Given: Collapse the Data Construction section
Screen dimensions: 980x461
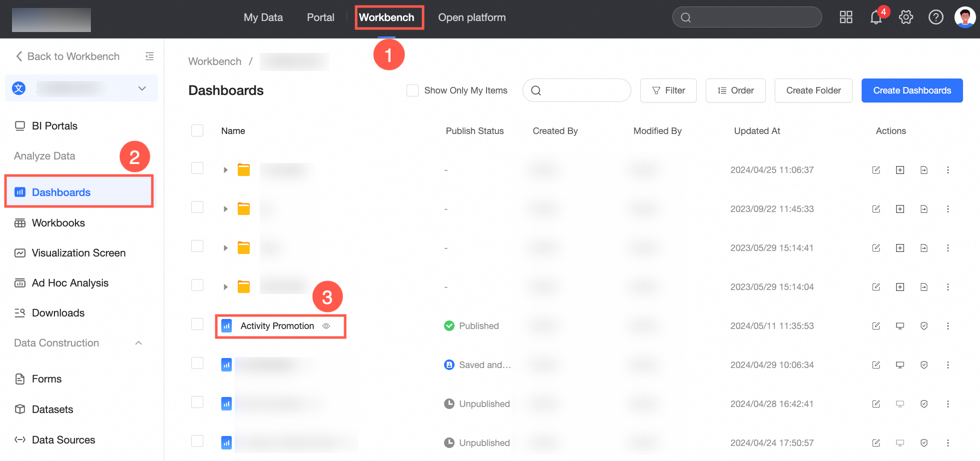Looking at the screenshot, I should click(139, 343).
